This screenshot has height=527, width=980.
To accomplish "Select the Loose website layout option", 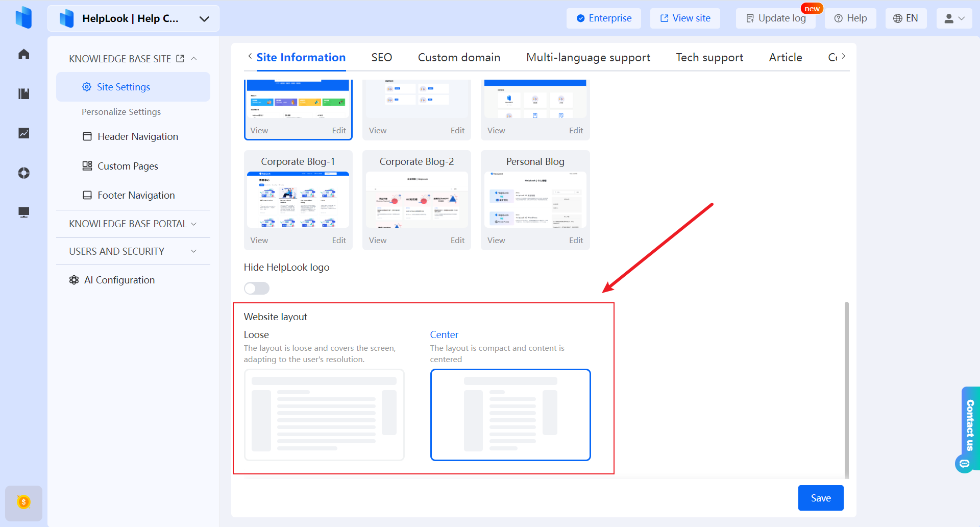I will coord(324,415).
